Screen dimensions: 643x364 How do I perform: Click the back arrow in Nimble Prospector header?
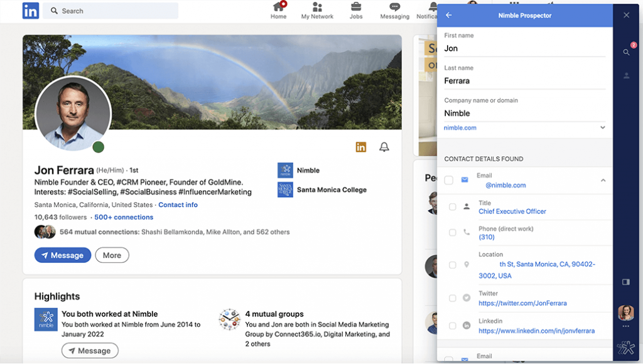[447, 15]
